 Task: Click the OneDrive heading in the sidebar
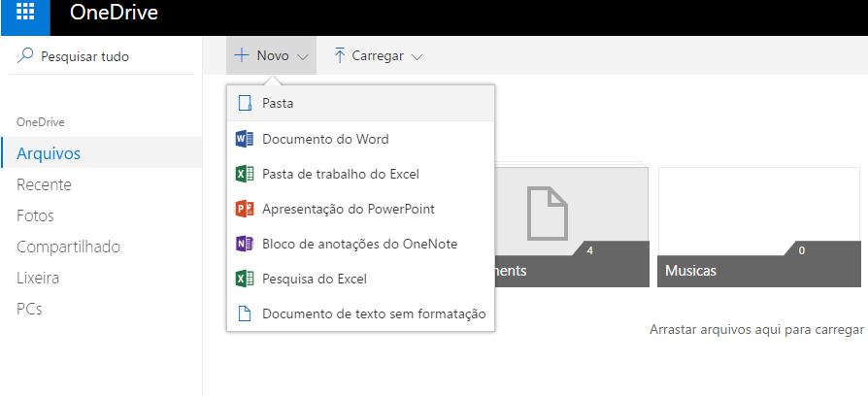(41, 122)
